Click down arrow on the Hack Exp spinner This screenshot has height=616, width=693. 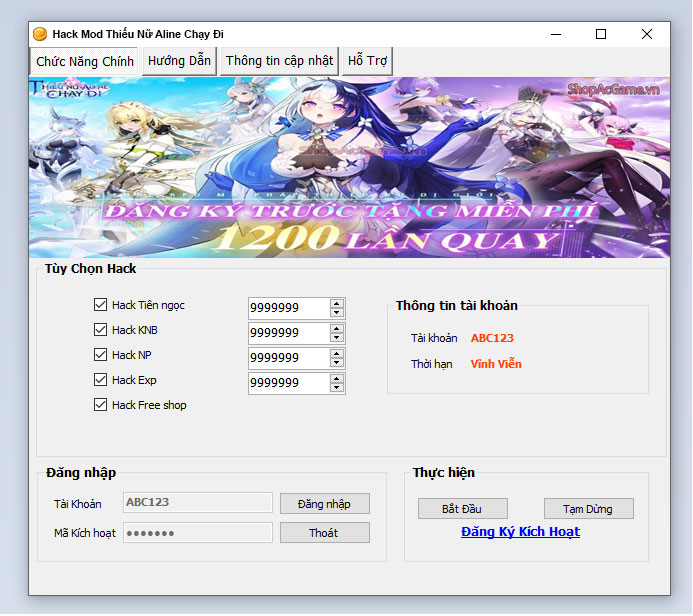pyautogui.click(x=337, y=388)
